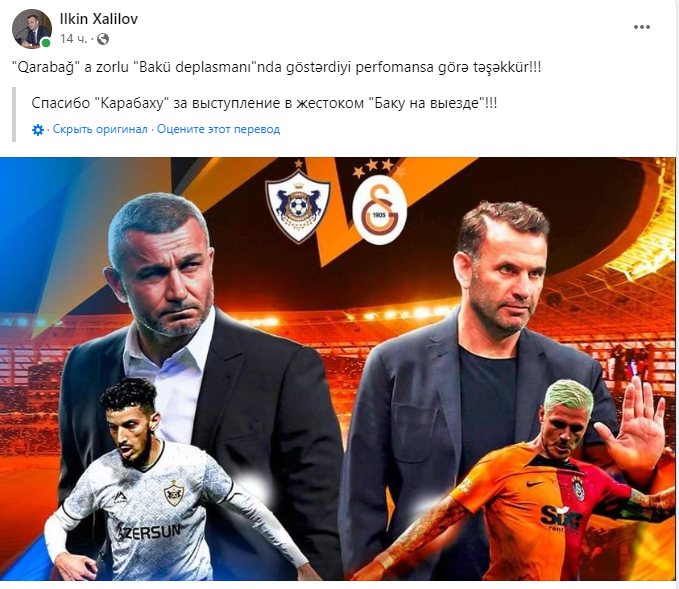This screenshot has width=679, height=589.
Task: Click the Galatasaray 1905 logo in image
Action: pyautogui.click(x=379, y=211)
